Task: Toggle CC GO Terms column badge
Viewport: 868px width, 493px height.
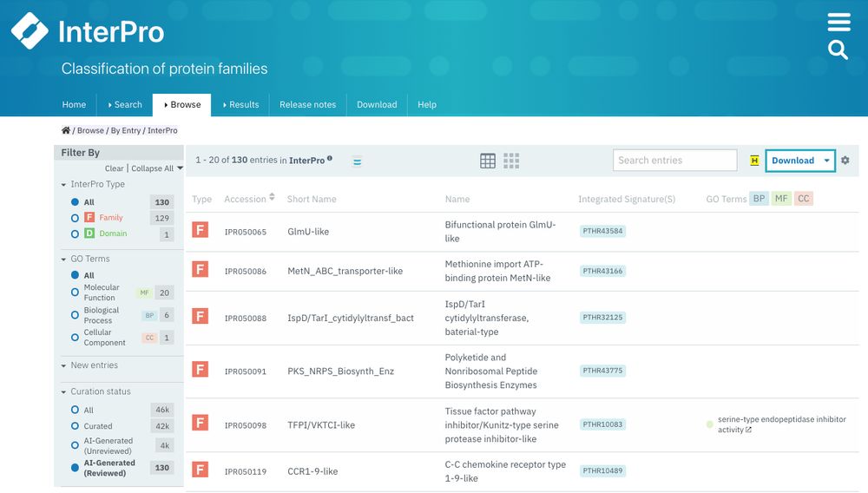Action: [x=804, y=199]
